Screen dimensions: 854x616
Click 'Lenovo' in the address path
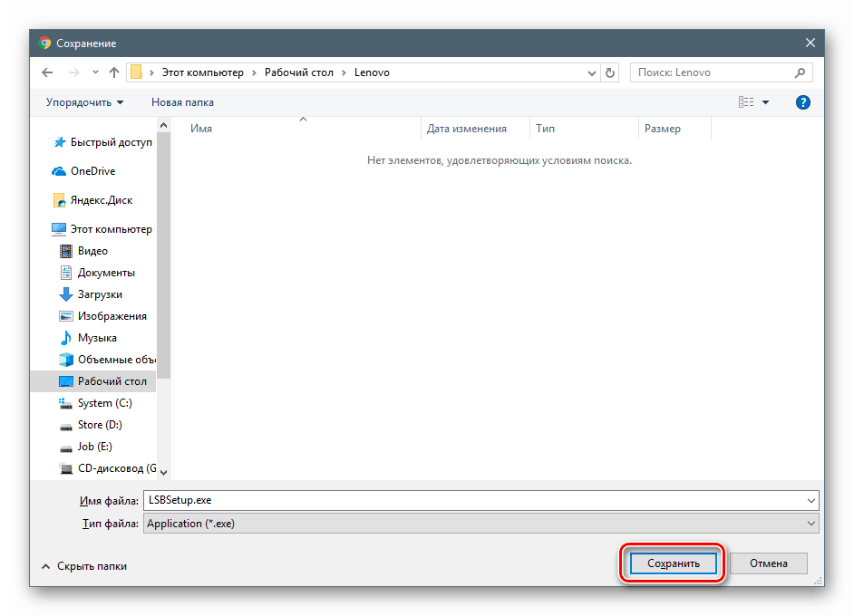pyautogui.click(x=372, y=72)
